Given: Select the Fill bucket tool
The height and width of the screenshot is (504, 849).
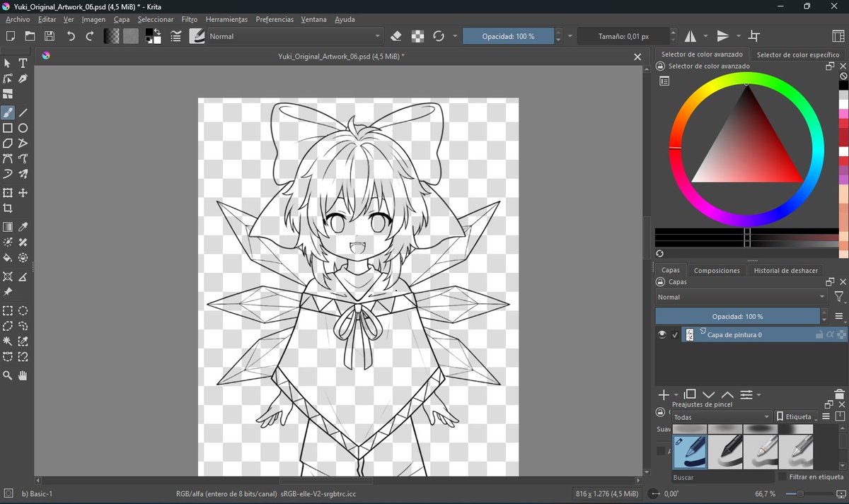Looking at the screenshot, I should tap(8, 258).
